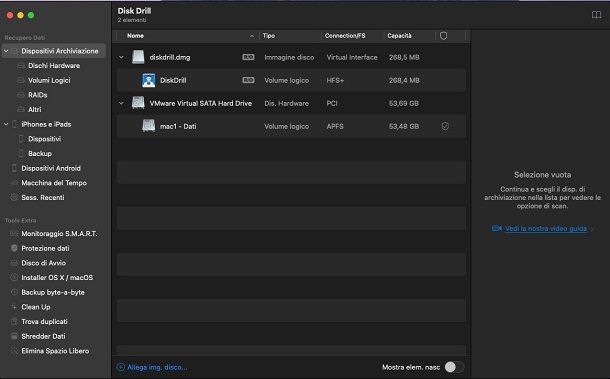610x379 pixels.
Task: Select Volumi Logici in the sidebar
Action: tap(49, 81)
